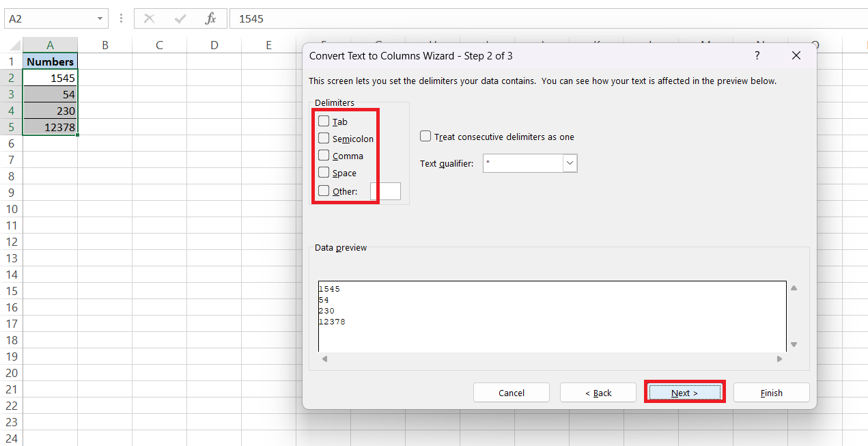Select column C header
The width and height of the screenshot is (868, 446).
coord(159,45)
